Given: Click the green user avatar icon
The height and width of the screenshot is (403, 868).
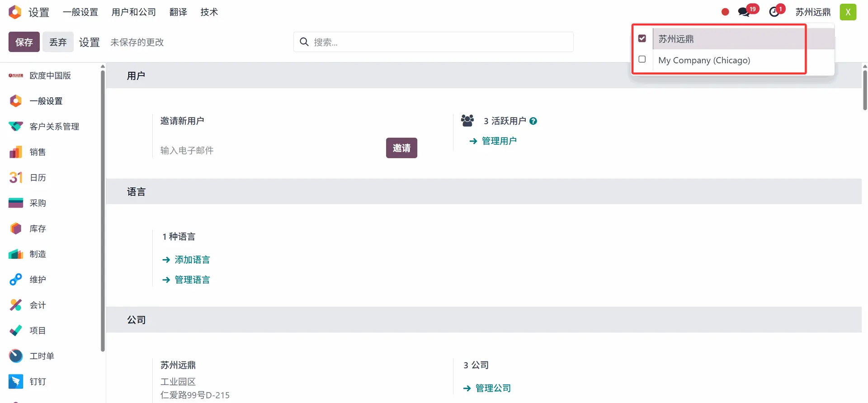Looking at the screenshot, I should 848,12.
